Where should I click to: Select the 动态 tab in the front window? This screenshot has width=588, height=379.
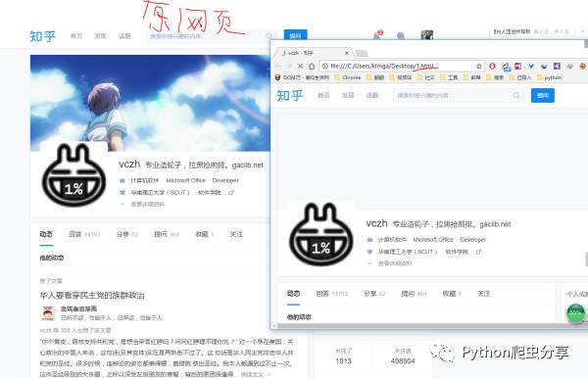click(x=294, y=294)
